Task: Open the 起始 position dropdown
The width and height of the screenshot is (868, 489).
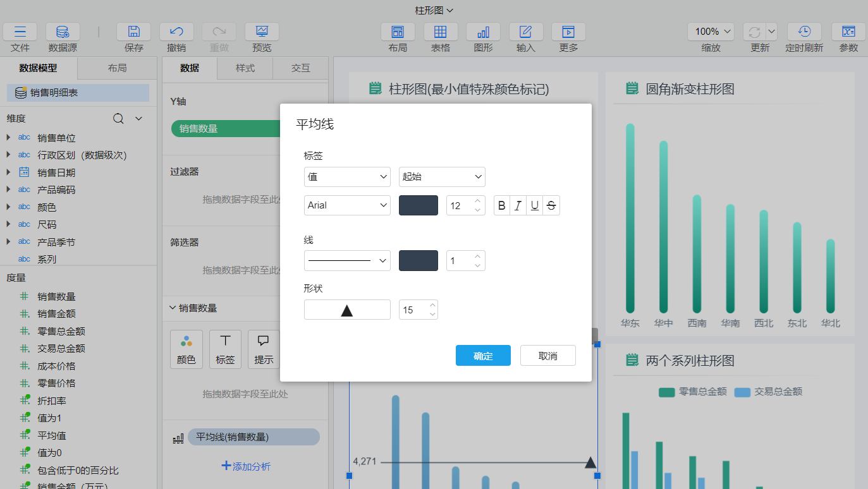Action: 442,177
